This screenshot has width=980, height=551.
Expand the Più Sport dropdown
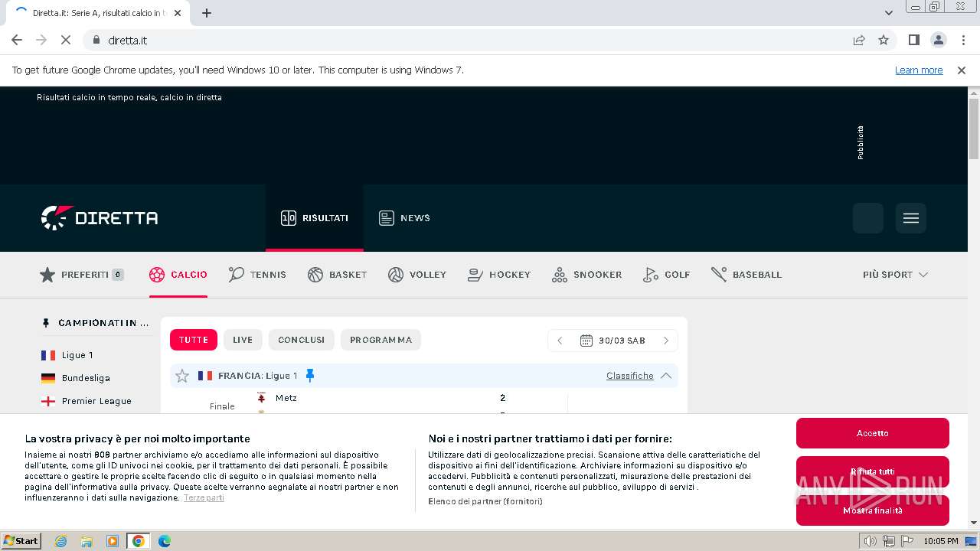[x=895, y=275]
